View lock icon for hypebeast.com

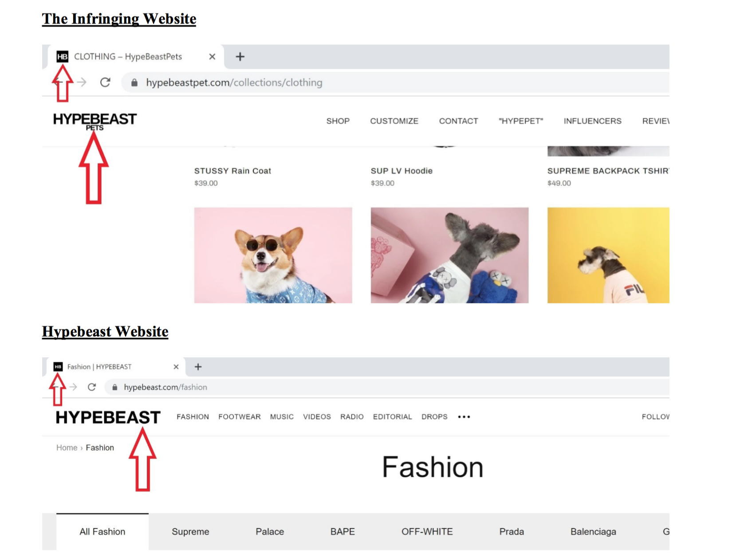(115, 387)
